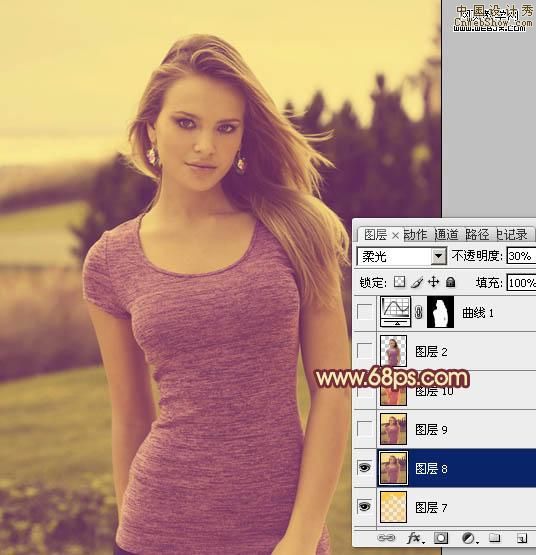
Task: Click the lock transparent pixels icon
Action: tap(400, 282)
